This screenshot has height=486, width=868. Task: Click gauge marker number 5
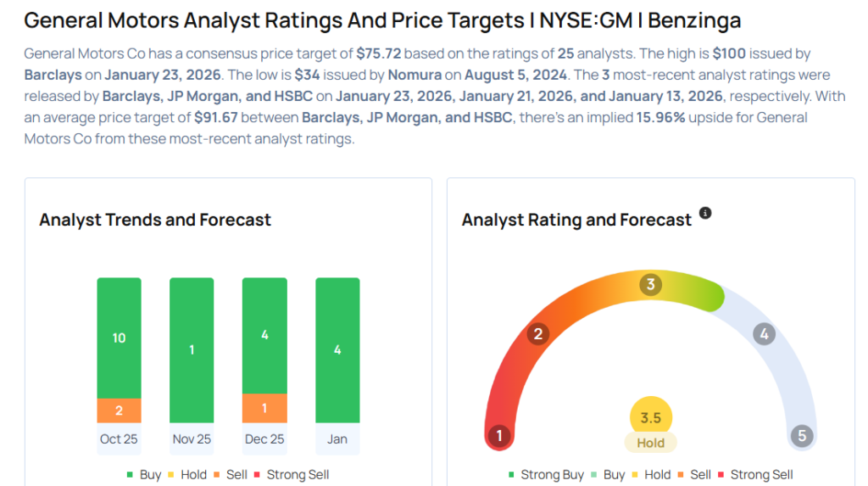(x=801, y=437)
